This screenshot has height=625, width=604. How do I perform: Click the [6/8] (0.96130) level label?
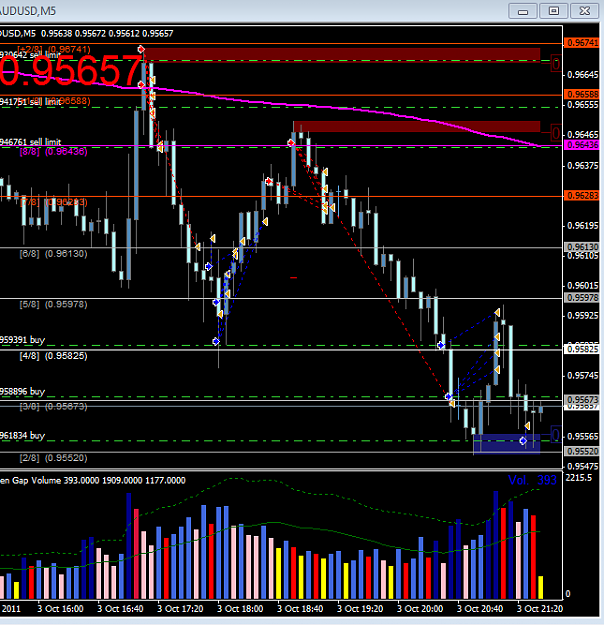[53, 254]
